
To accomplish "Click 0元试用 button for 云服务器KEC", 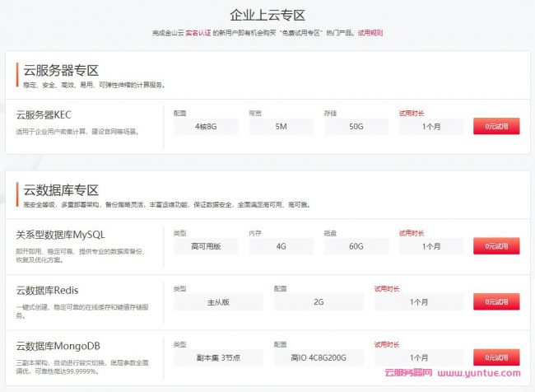I will pos(496,127).
